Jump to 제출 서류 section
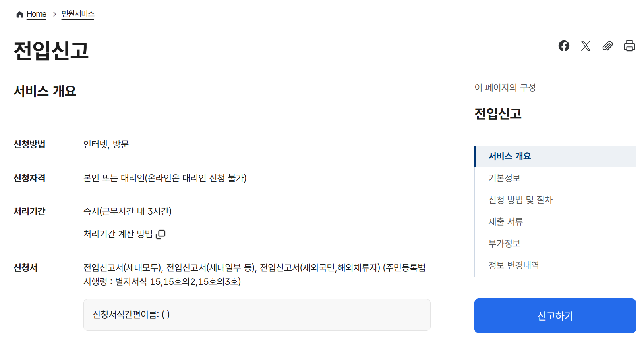 click(505, 221)
